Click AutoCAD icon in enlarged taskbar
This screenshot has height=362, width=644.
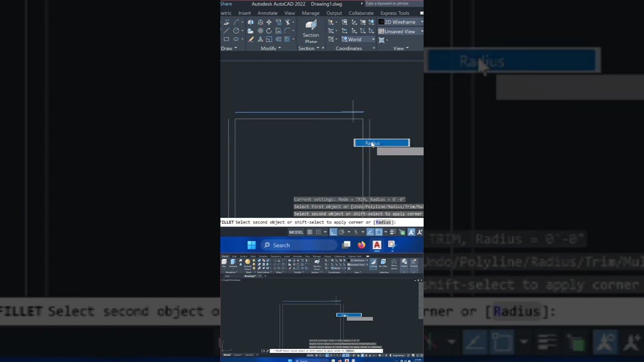point(377,245)
